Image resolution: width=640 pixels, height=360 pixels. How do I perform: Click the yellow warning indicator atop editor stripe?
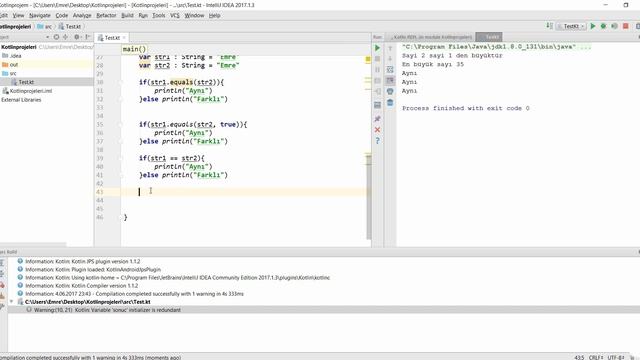tap(368, 59)
